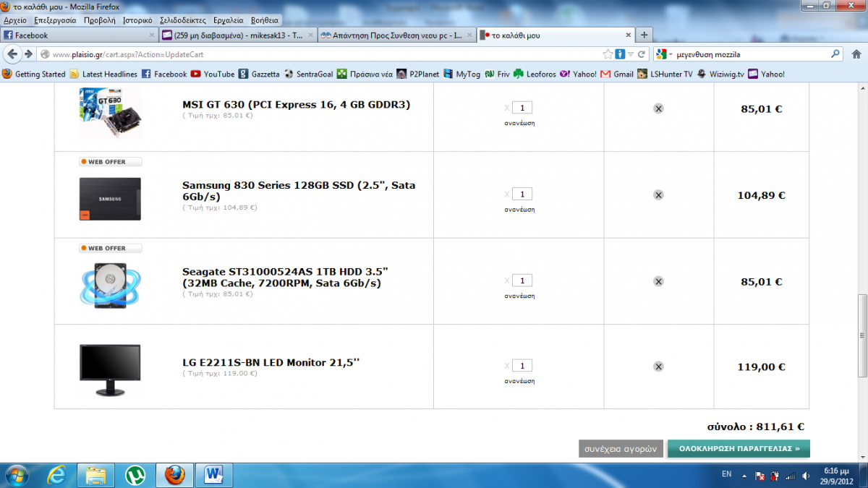Screen dimensions: 868x488
Task: Go back with the browser back arrow
Action: click(13, 54)
